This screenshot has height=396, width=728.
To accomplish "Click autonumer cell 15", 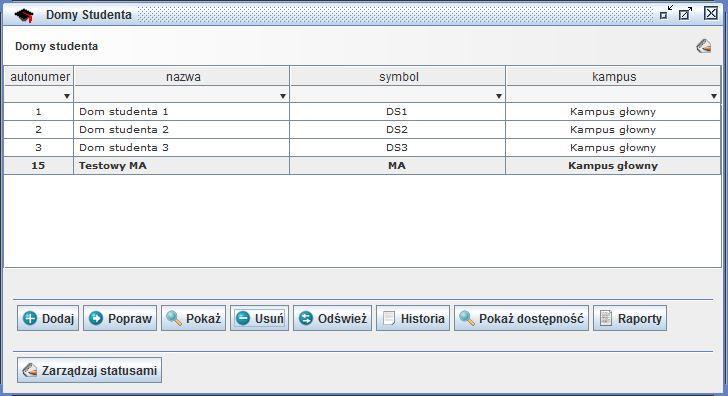I will [39, 166].
